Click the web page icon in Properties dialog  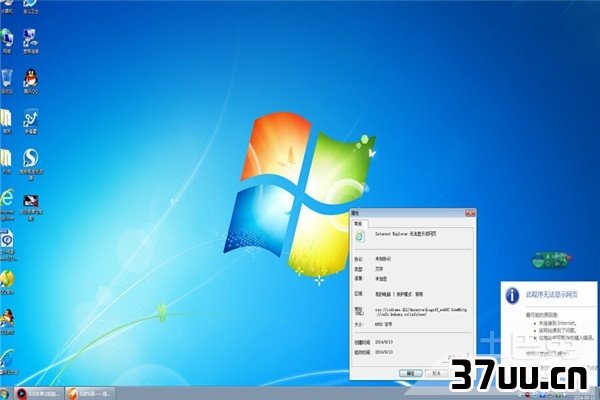360,237
